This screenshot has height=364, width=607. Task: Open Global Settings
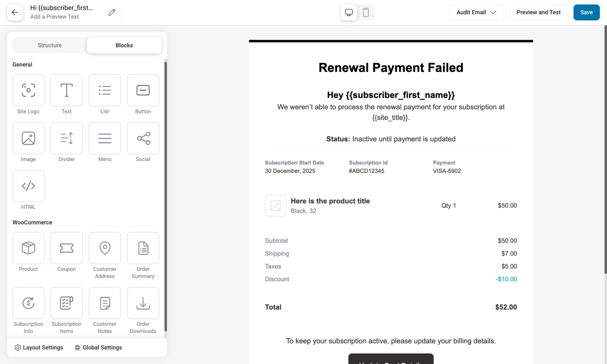click(98, 347)
